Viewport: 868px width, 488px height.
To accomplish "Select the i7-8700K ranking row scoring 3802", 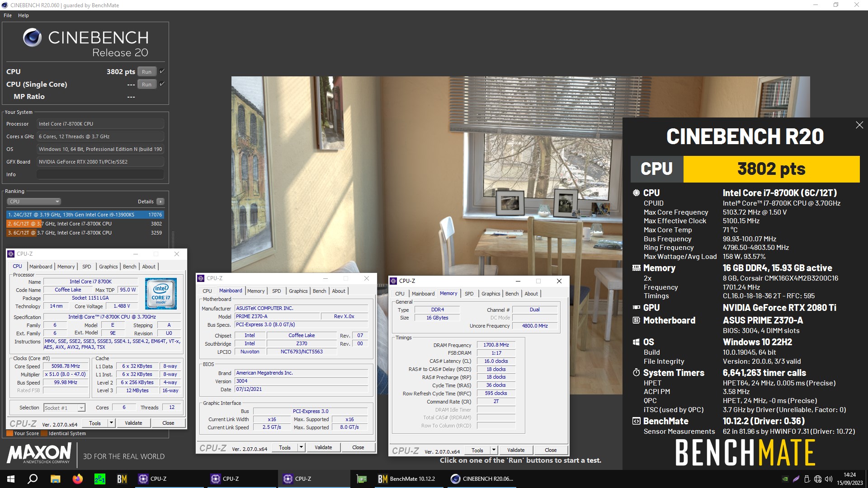I will coord(85,224).
